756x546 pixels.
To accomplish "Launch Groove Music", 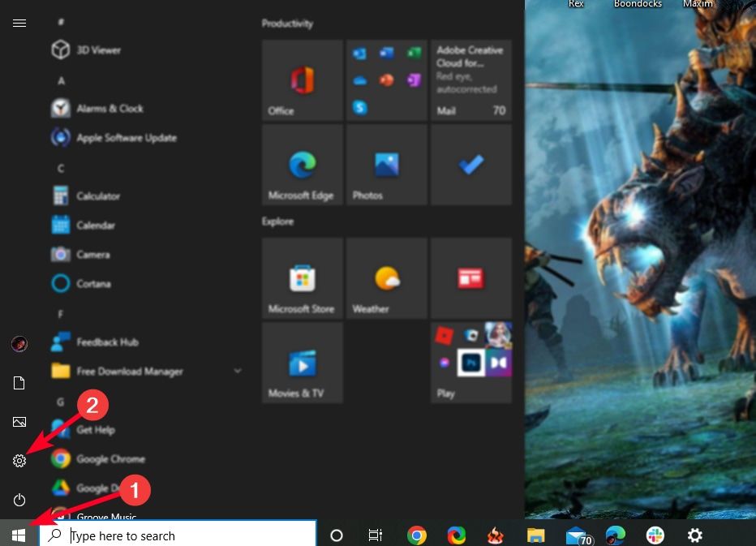I will (x=105, y=516).
